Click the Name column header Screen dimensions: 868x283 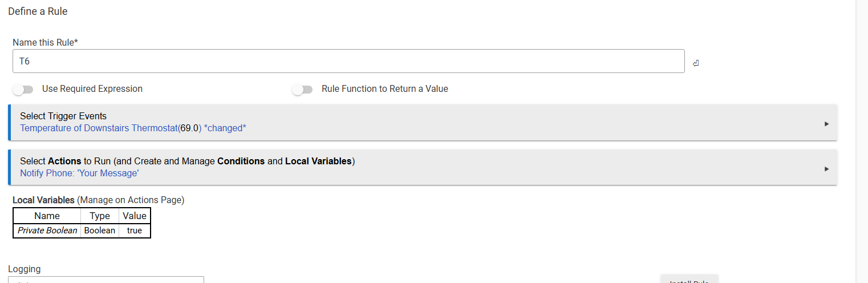coord(47,216)
